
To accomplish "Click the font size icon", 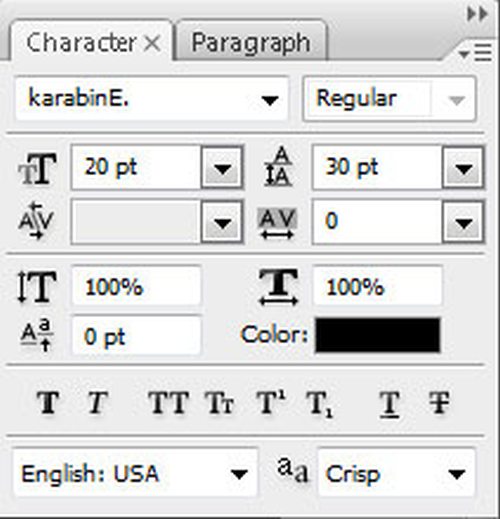I will tap(37, 169).
